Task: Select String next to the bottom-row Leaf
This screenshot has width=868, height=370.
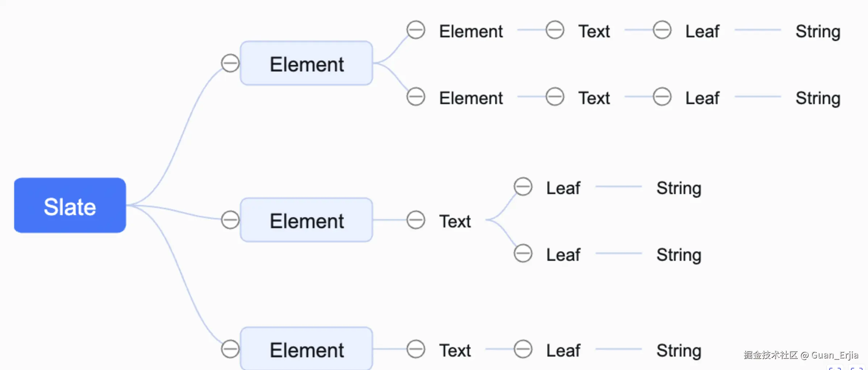Action: point(679,350)
